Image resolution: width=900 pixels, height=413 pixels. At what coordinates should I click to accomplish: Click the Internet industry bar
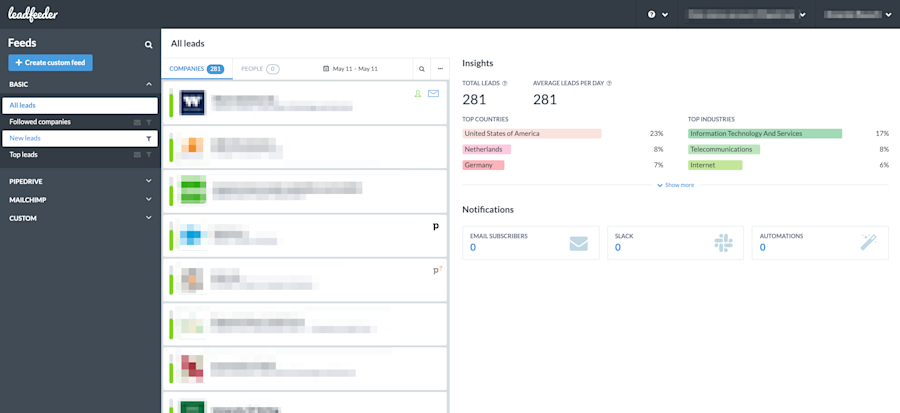click(x=715, y=165)
